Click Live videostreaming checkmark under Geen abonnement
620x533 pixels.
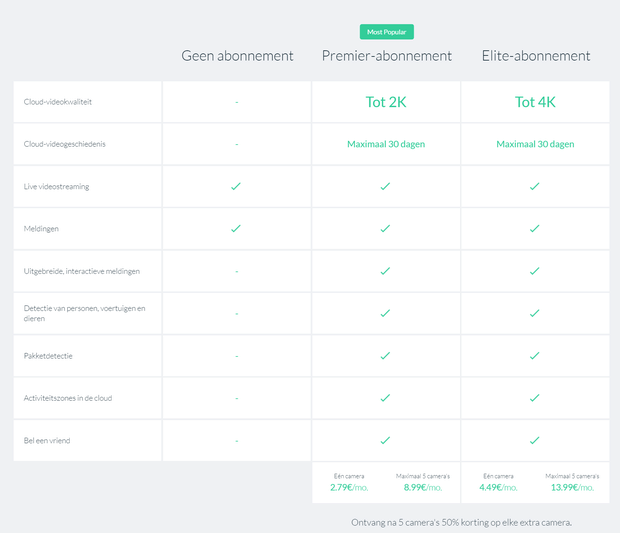pos(236,186)
